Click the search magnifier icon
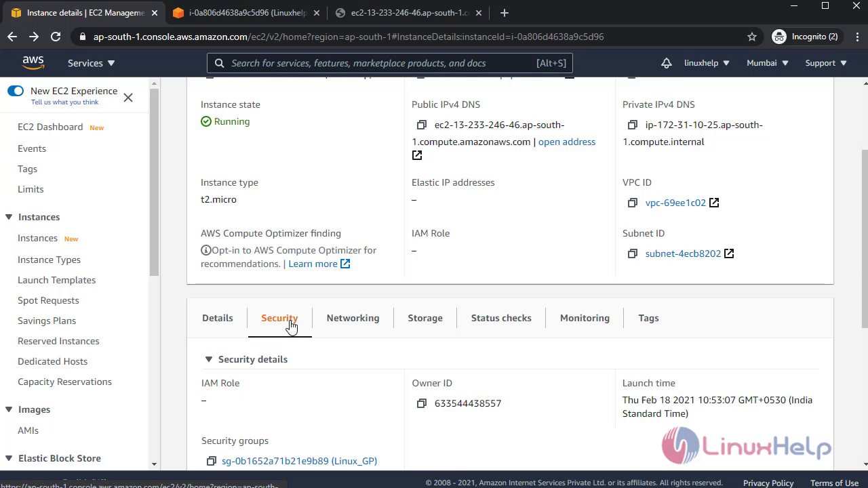The width and height of the screenshot is (868, 488). (219, 63)
